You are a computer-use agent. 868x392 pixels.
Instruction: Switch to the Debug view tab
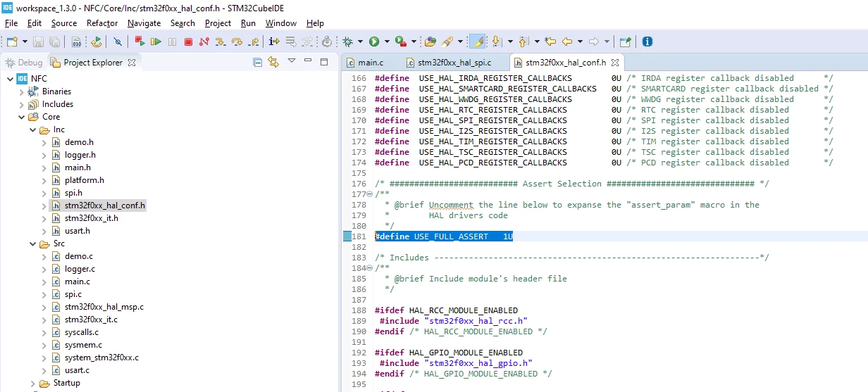tap(24, 63)
